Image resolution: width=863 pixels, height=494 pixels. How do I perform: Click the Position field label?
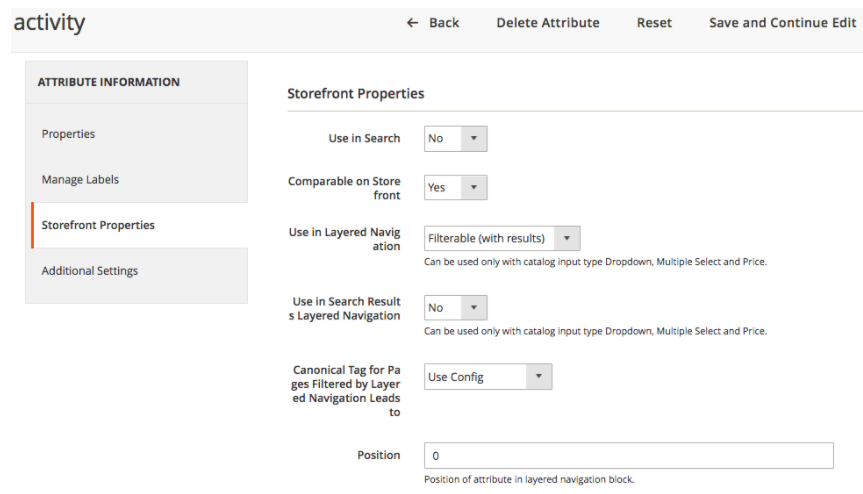378,455
